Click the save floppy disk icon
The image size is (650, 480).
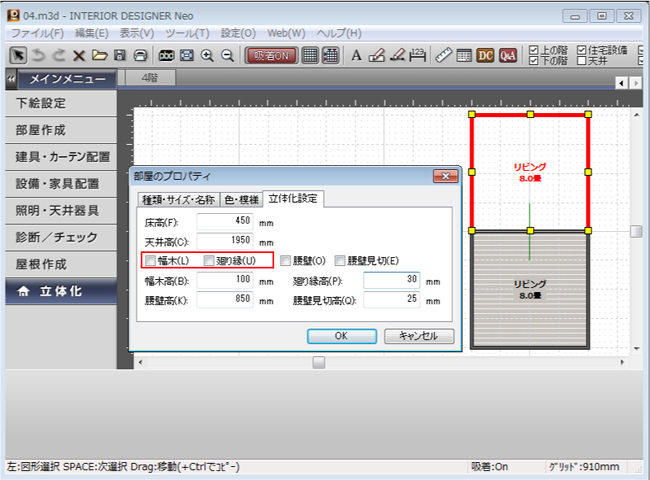point(120,56)
